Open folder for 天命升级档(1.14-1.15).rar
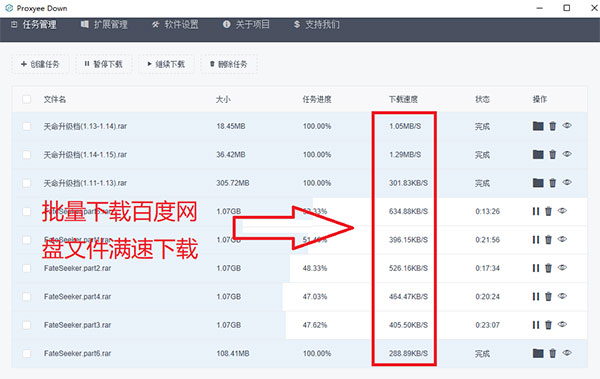The height and width of the screenshot is (379, 600). [538, 154]
